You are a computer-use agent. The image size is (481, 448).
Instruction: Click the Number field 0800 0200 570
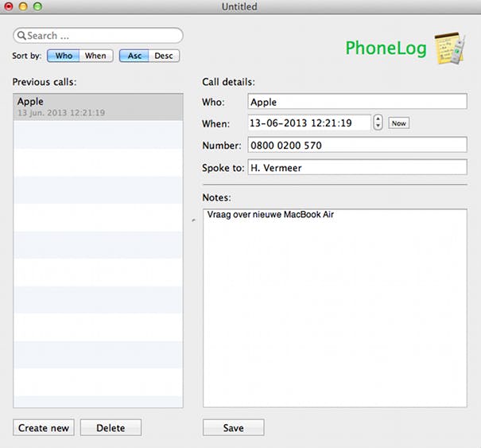pyautogui.click(x=358, y=145)
